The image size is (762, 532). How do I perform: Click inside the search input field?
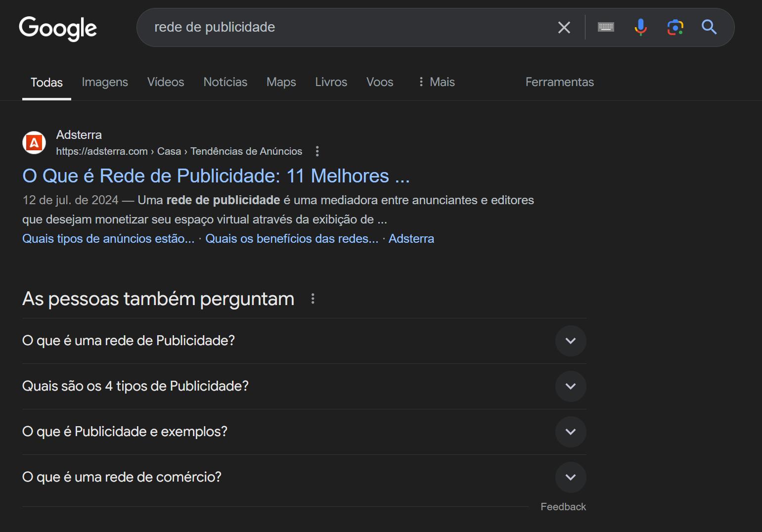346,27
